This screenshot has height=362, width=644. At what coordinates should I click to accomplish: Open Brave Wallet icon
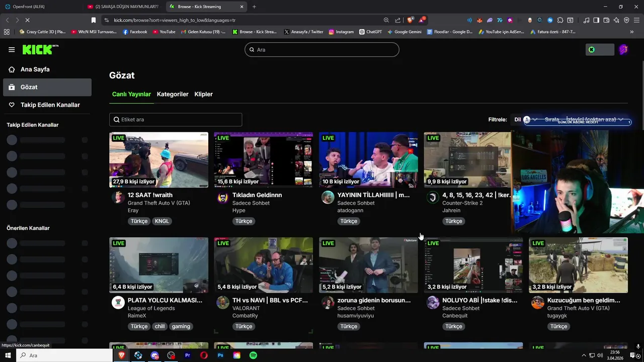pos(606,20)
